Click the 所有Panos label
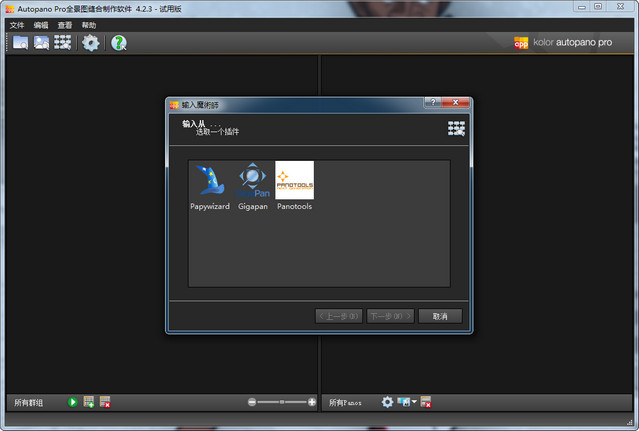639x431 pixels. coord(345,402)
